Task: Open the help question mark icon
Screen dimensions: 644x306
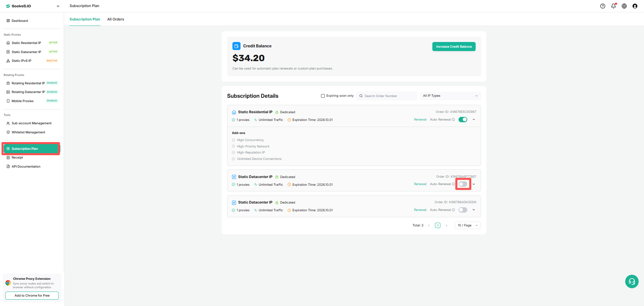Action: point(603,6)
